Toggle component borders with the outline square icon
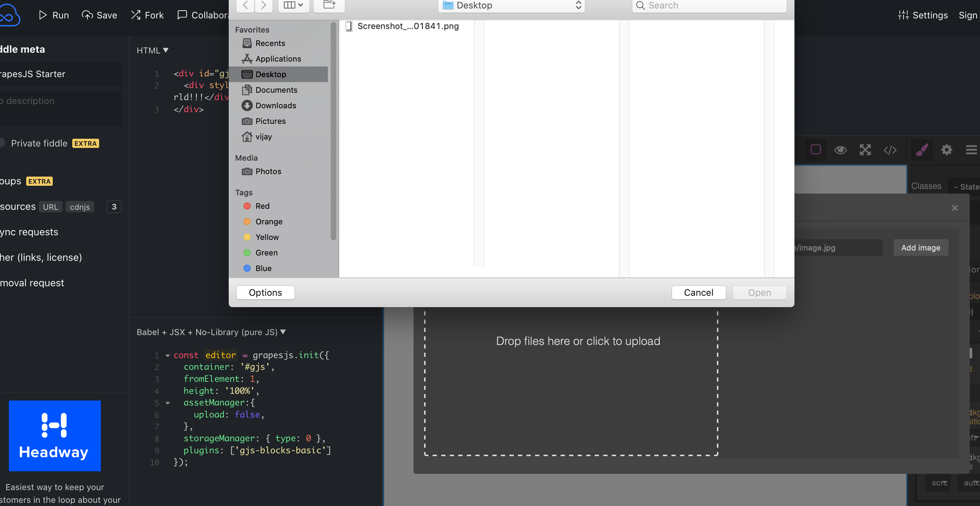The height and width of the screenshot is (506, 980). pyautogui.click(x=815, y=150)
